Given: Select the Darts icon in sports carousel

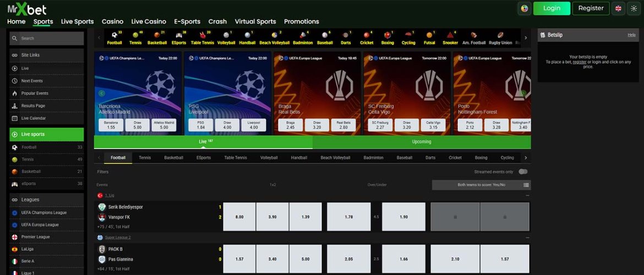Looking at the screenshot, I should tap(346, 35).
